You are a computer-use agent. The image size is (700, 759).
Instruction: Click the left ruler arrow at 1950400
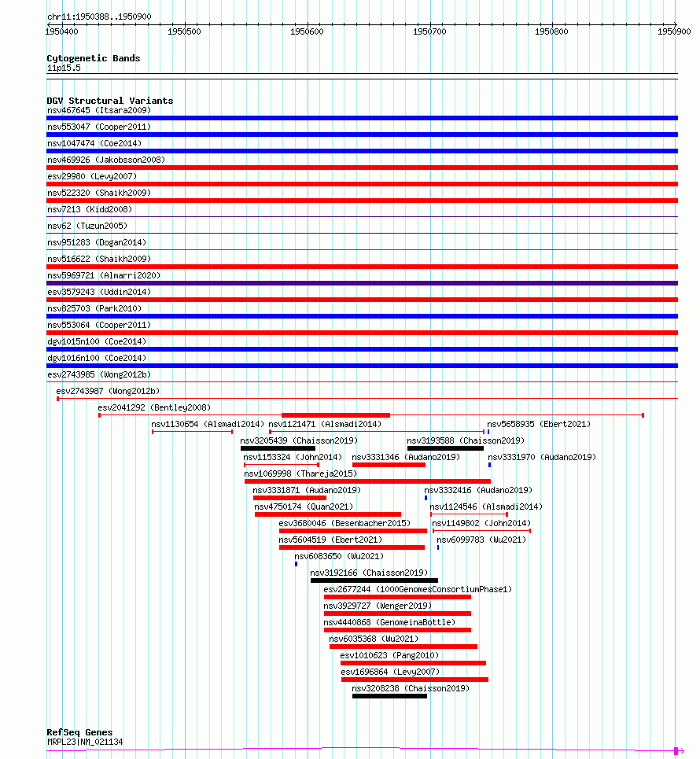[49, 24]
